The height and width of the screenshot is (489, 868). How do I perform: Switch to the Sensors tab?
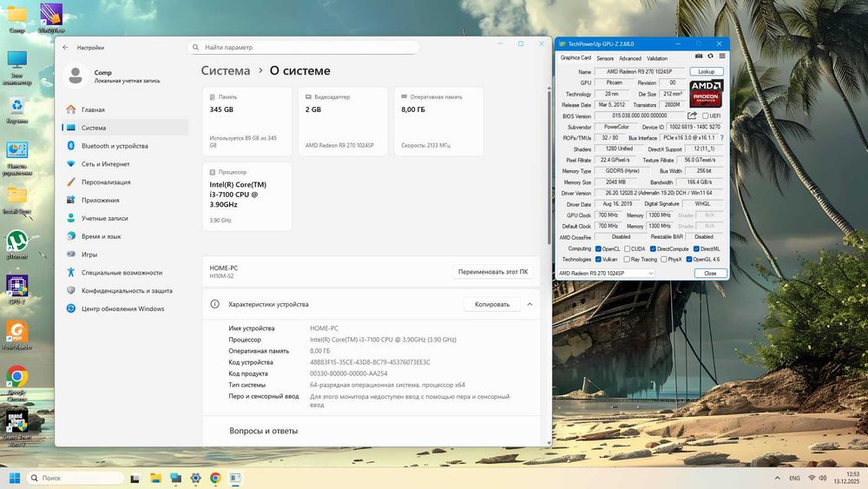[x=604, y=58]
